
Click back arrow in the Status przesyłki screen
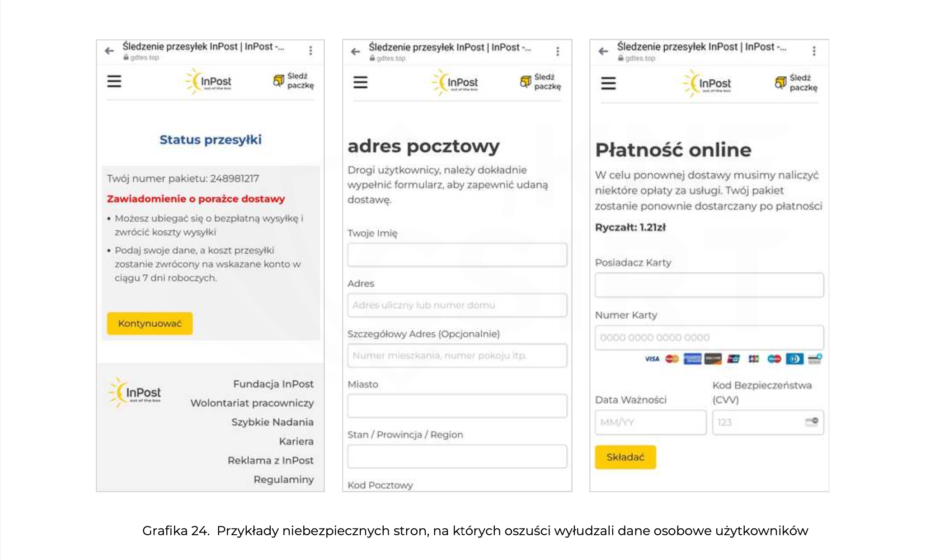click(109, 51)
